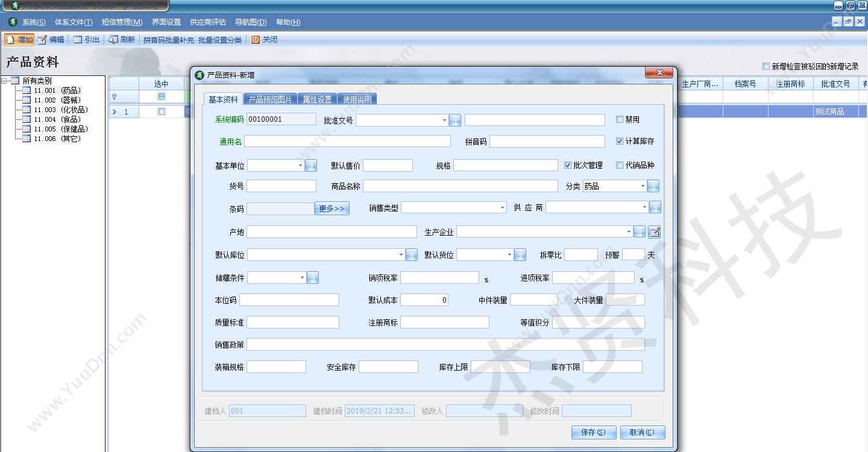Click ellipsis button next to 默认货位
868x452 pixels.
(520, 255)
